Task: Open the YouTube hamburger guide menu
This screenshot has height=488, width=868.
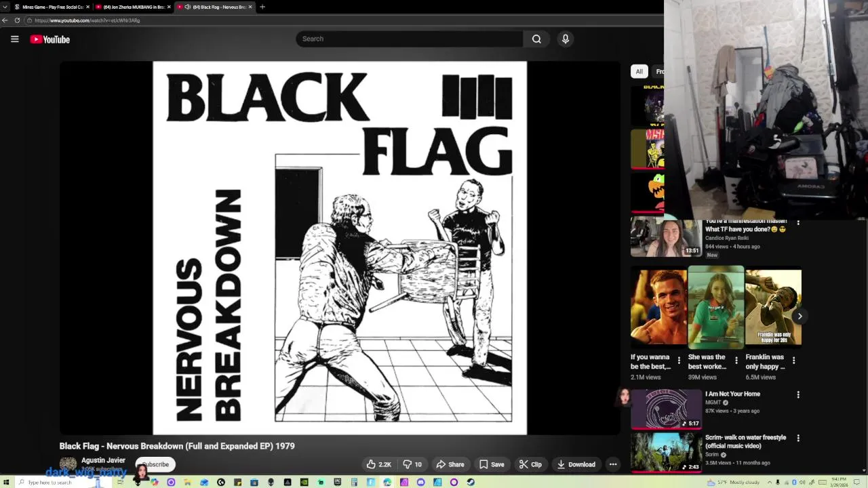Action: [14, 39]
